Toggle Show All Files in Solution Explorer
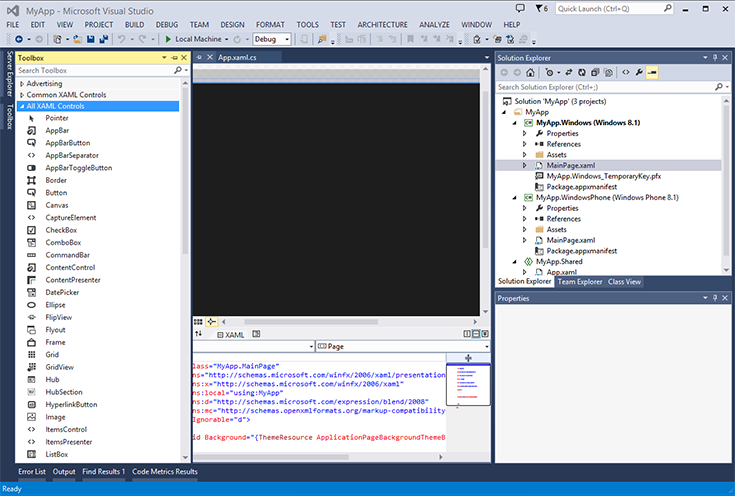This screenshot has height=496, width=735. click(608, 72)
